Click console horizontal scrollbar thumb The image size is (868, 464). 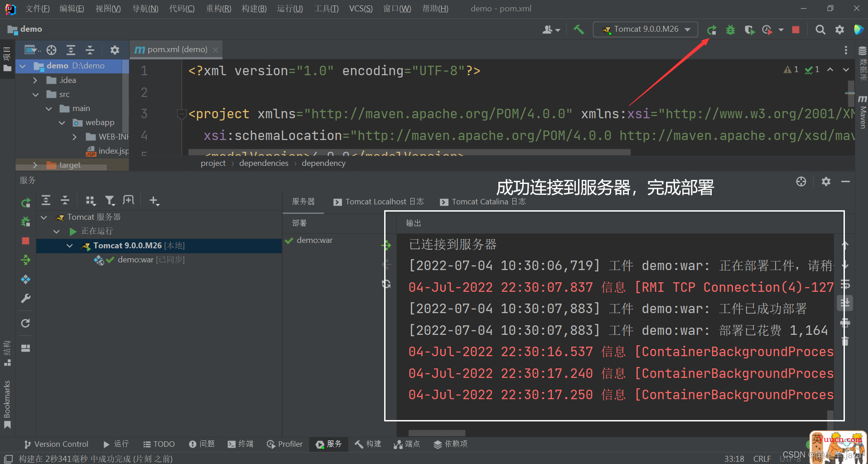tap(437, 433)
